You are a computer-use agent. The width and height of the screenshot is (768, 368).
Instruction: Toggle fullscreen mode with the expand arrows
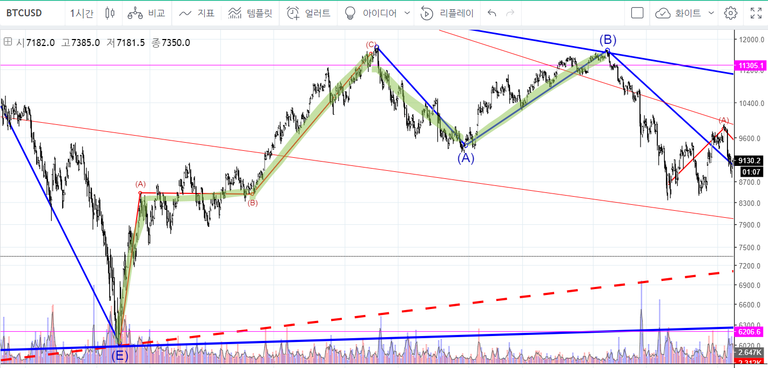point(756,13)
